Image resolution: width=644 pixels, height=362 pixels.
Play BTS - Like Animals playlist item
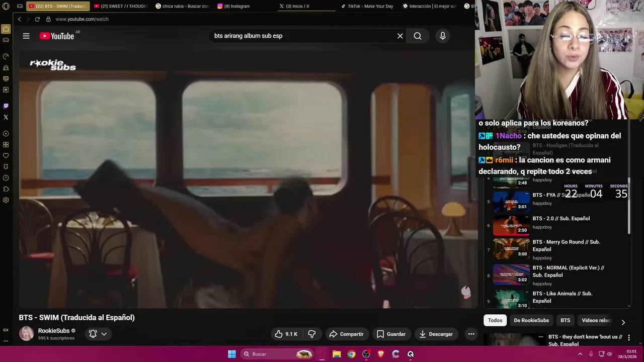(556, 298)
